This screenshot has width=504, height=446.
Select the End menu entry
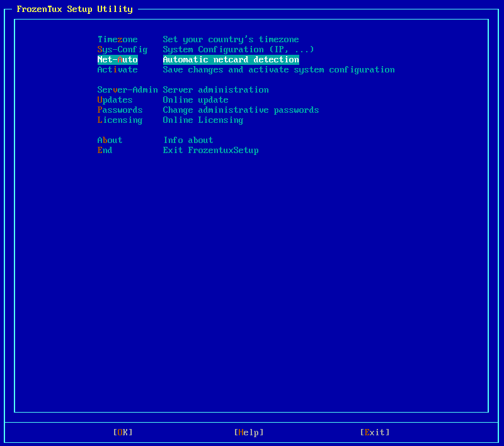pyautogui.click(x=105, y=151)
